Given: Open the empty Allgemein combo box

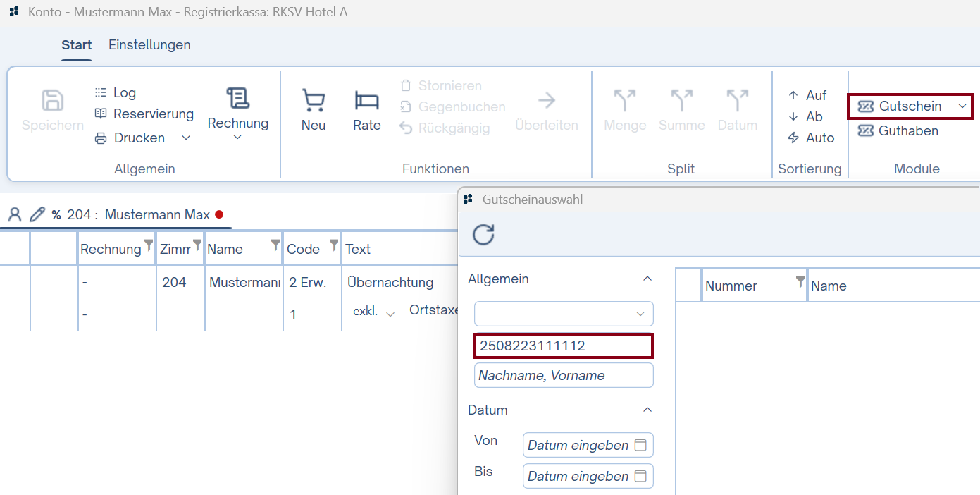Looking at the screenshot, I should pyautogui.click(x=563, y=314).
